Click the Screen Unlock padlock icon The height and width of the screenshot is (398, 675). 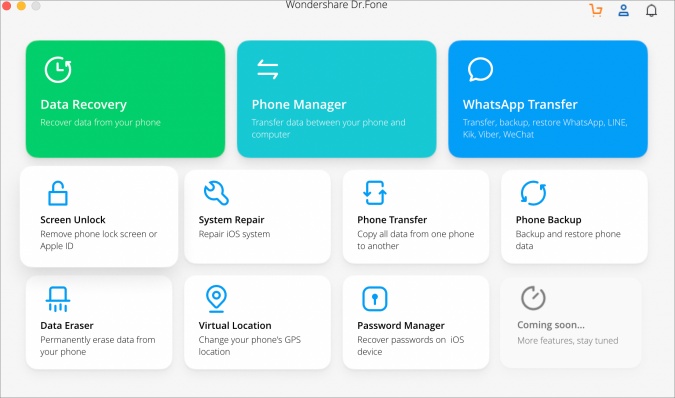pyautogui.click(x=58, y=193)
